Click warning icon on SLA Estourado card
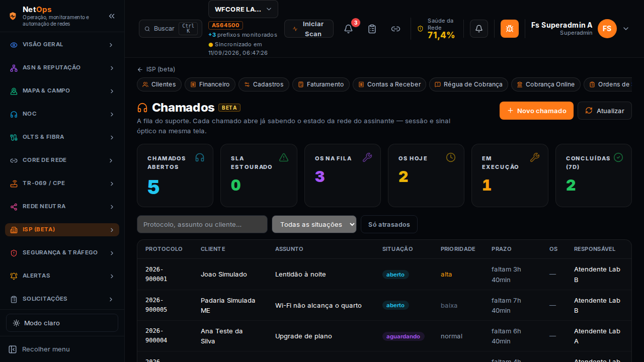 pos(283,157)
